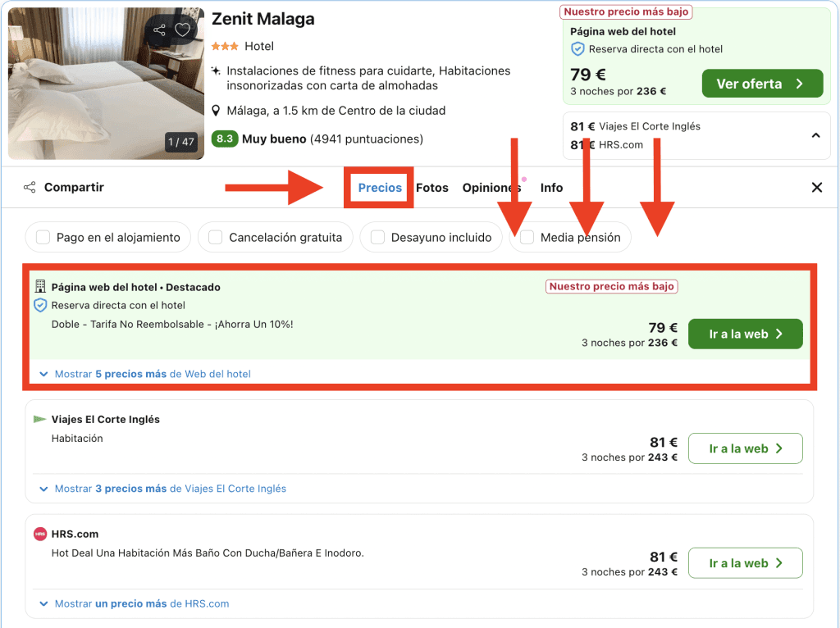840x628 pixels.
Task: Click the shield icon next to Reserva directa
Action: tap(40, 305)
